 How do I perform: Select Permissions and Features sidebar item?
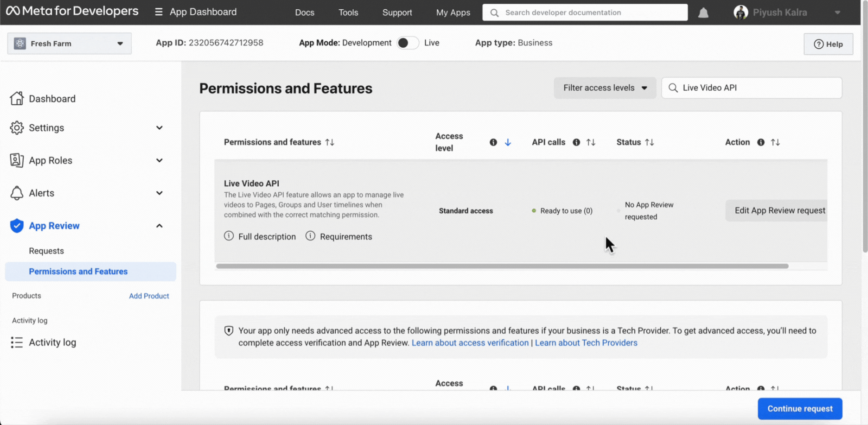click(x=90, y=272)
